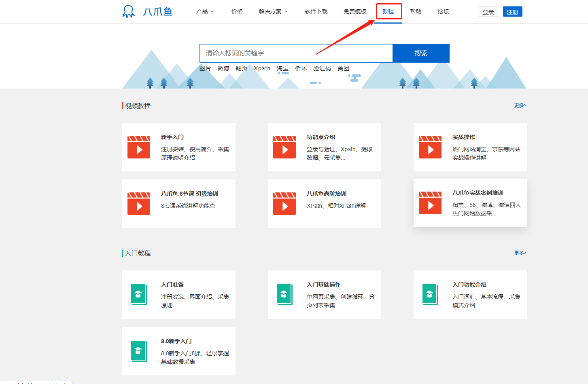Select the 美团 search keyword

(x=344, y=68)
